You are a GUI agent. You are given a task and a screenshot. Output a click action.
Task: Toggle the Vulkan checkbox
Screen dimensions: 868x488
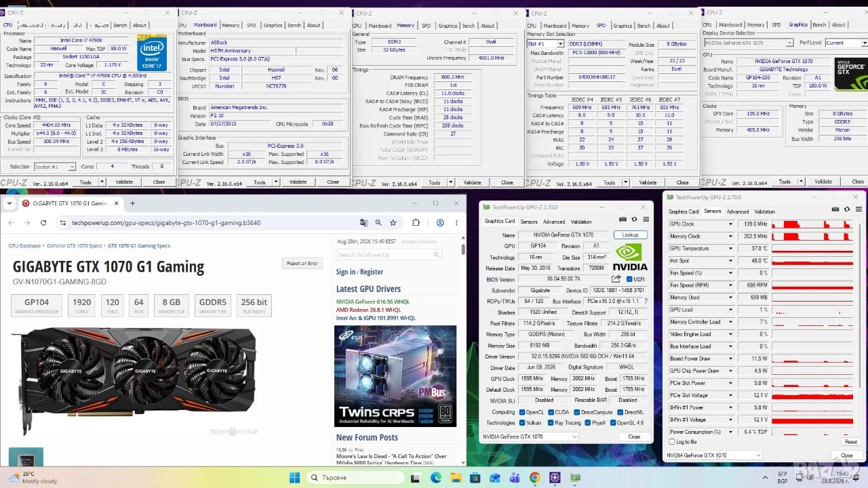[522, 423]
